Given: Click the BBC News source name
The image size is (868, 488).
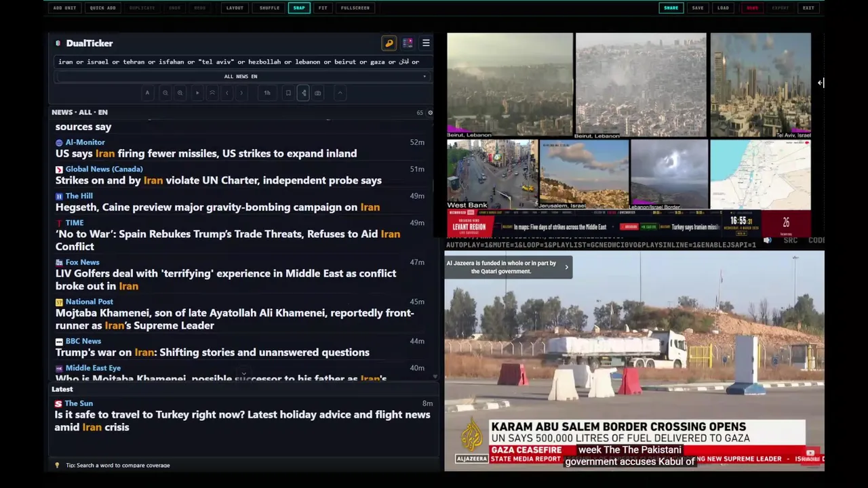Looking at the screenshot, I should 83,342.
